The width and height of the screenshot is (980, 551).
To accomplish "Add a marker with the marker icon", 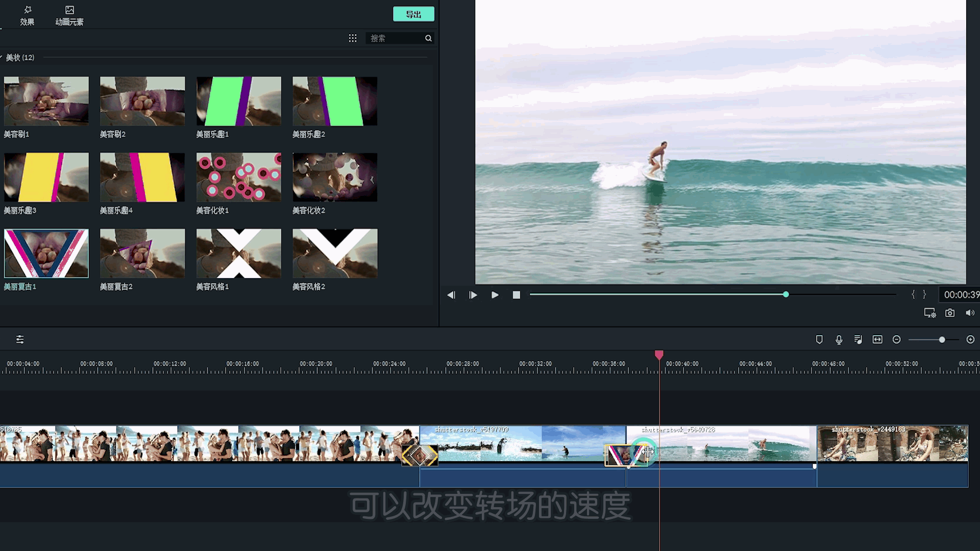I will (x=819, y=340).
